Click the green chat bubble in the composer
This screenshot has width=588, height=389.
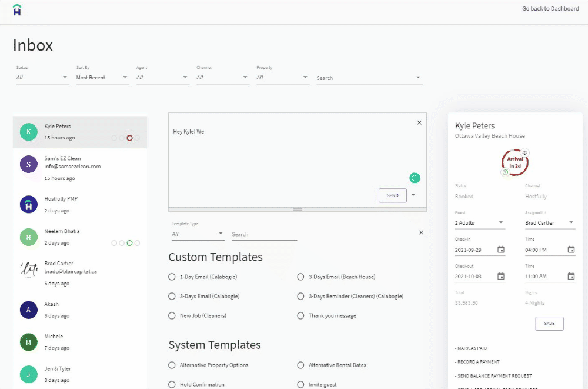pos(414,177)
